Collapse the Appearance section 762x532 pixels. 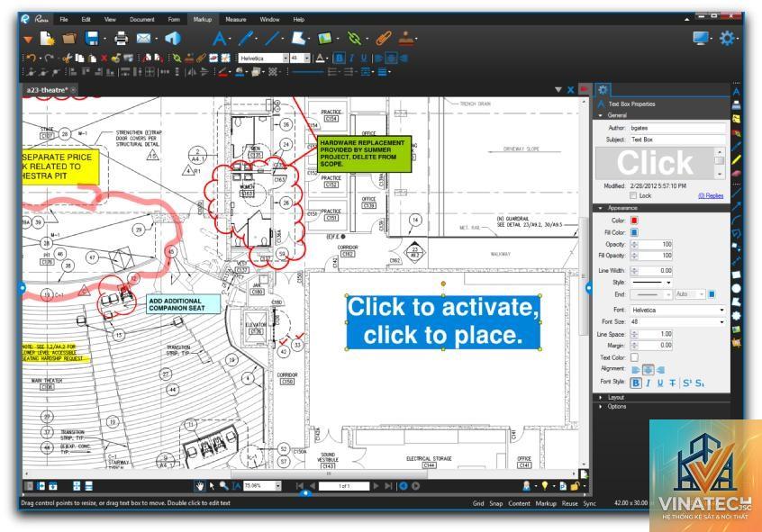601,208
